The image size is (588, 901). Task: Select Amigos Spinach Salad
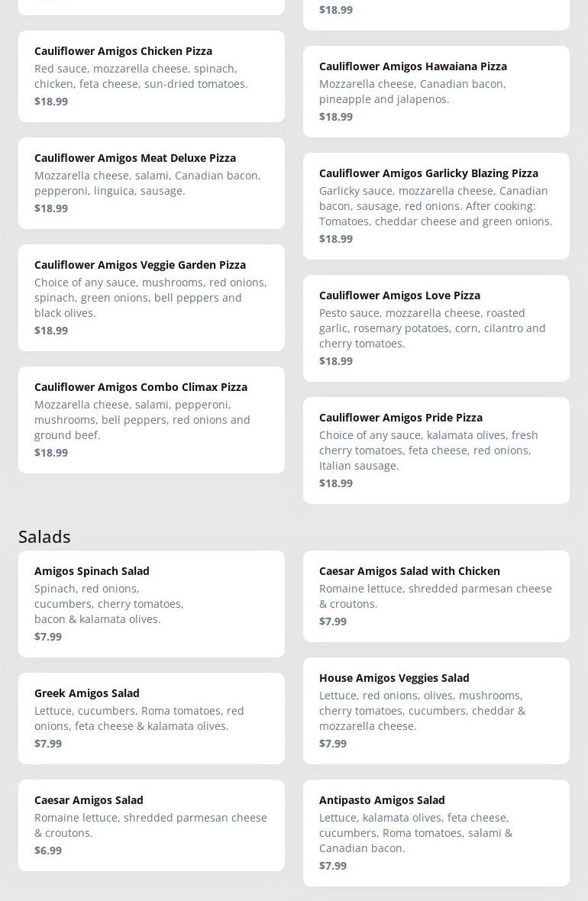coord(151,604)
